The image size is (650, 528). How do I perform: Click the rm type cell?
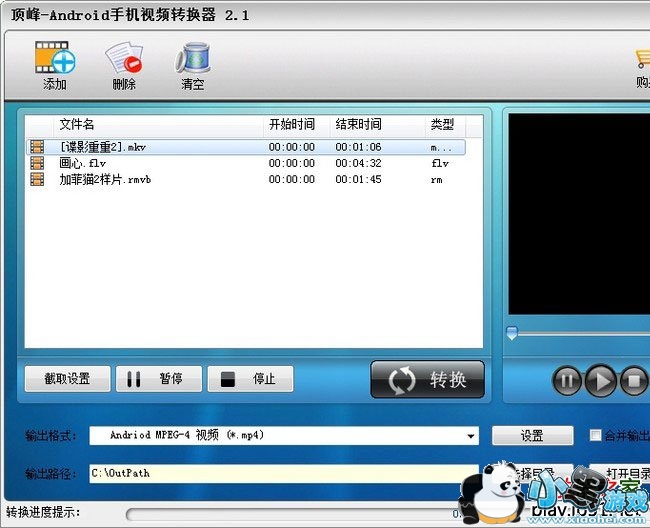click(x=437, y=179)
